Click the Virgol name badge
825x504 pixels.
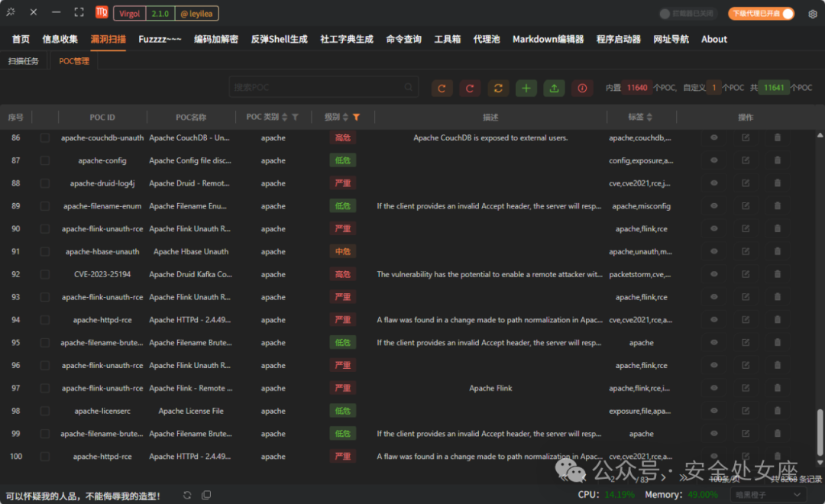[129, 14]
